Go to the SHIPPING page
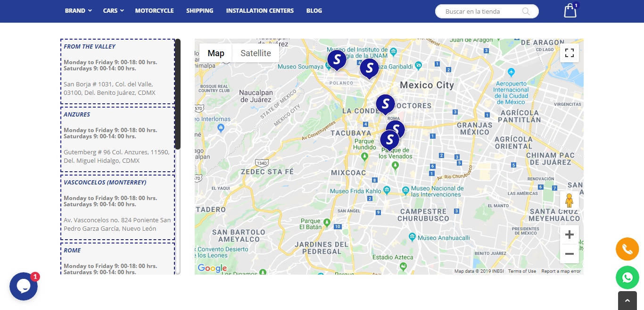This screenshot has height=310, width=644. [199, 10]
